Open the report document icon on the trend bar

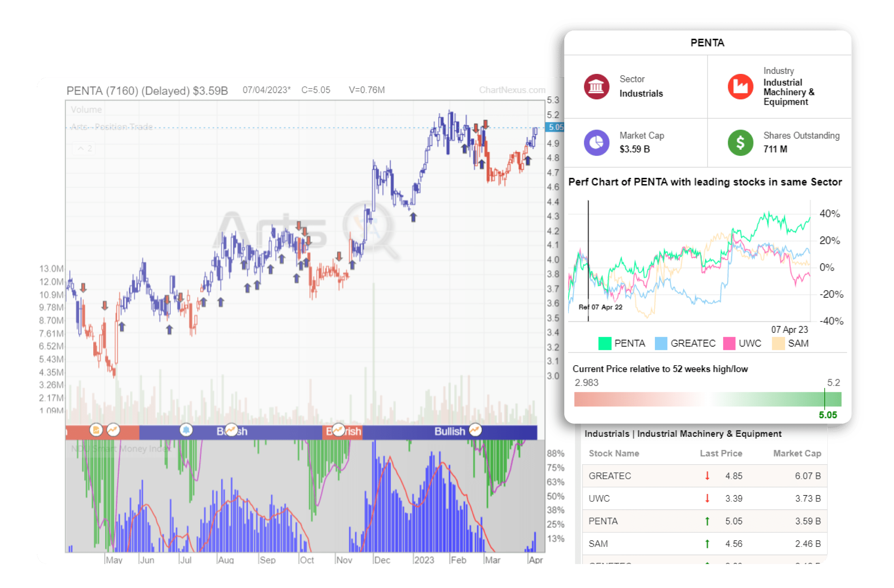point(96,430)
